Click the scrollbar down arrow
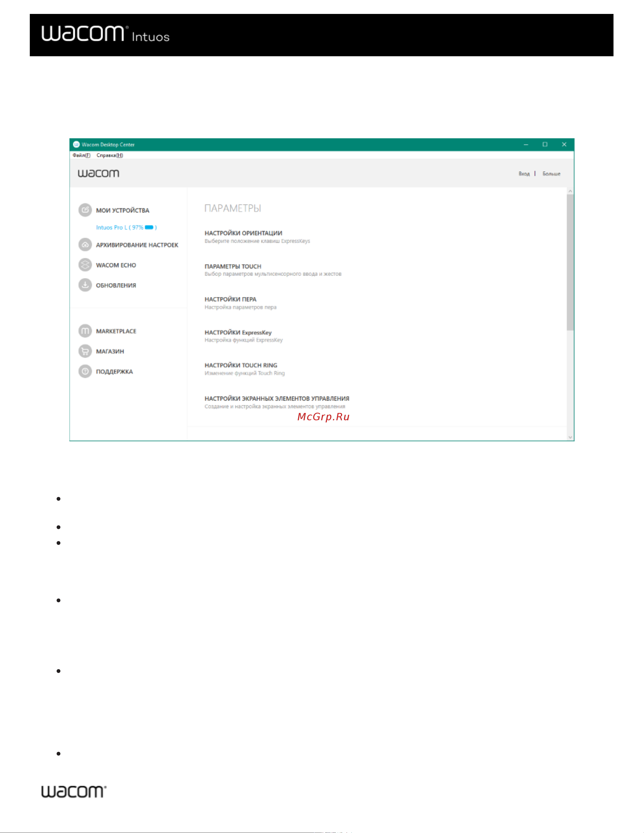 click(570, 437)
